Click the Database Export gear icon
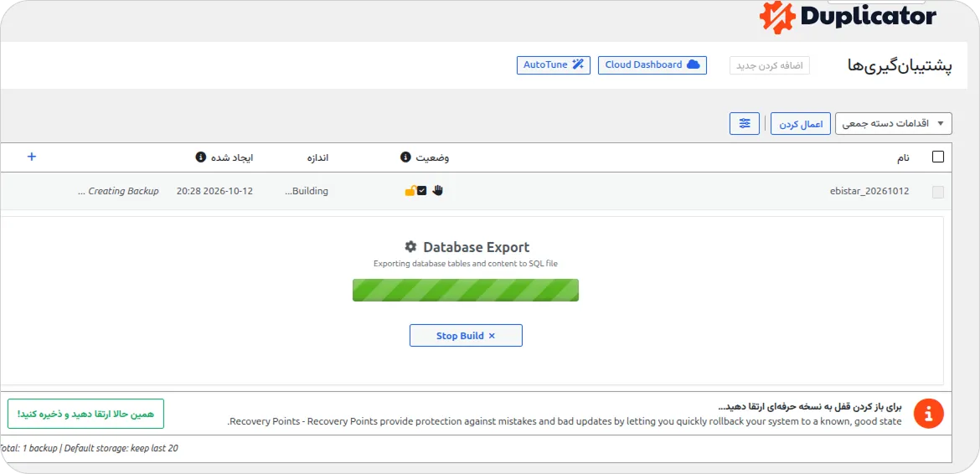980x474 pixels. (410, 246)
